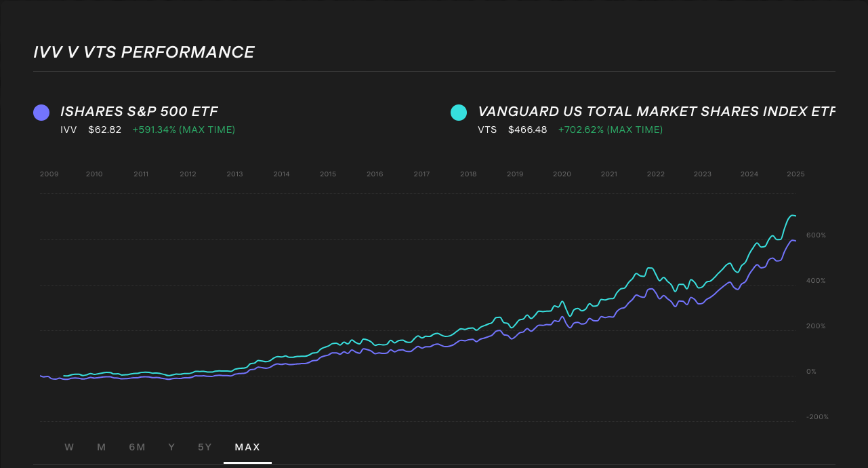Open the VANGUARD US TOTAL MARKET ETF details
This screenshot has width=868, height=468.
point(655,111)
